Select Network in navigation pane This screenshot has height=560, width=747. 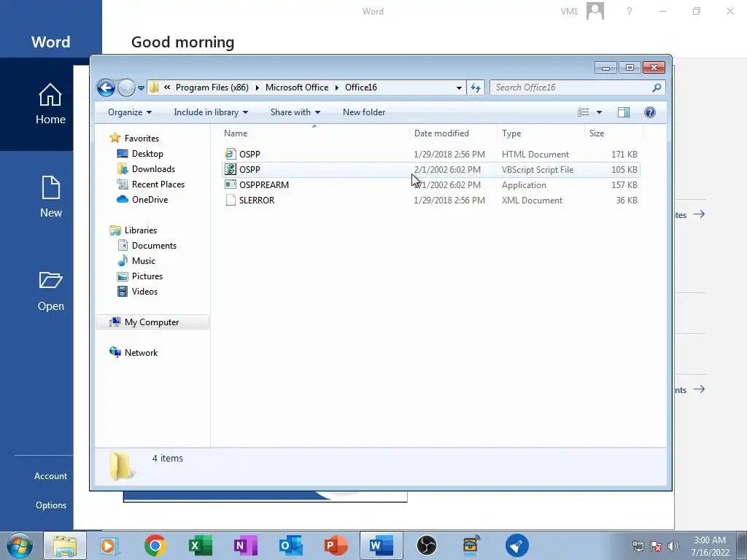point(141,352)
